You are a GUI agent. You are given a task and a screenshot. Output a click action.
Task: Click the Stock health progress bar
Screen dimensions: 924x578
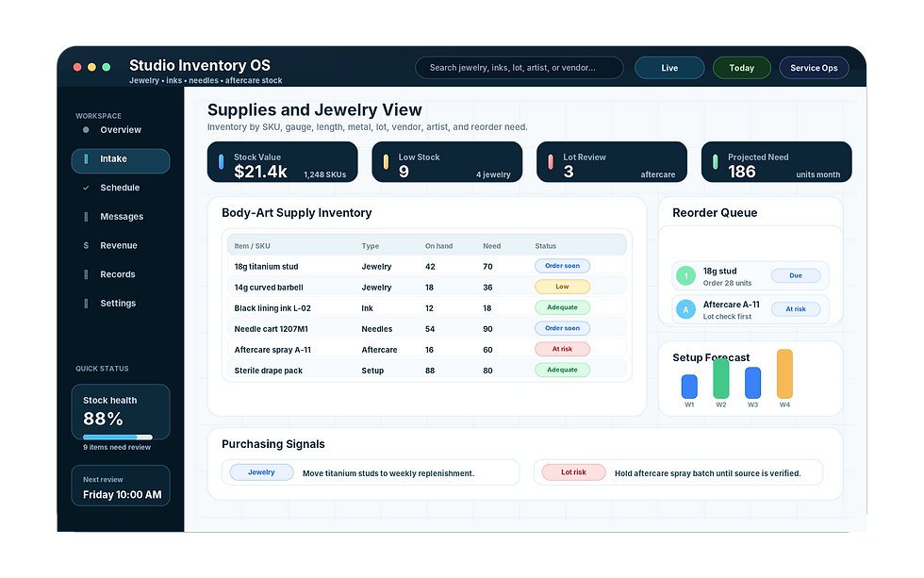pos(118,438)
